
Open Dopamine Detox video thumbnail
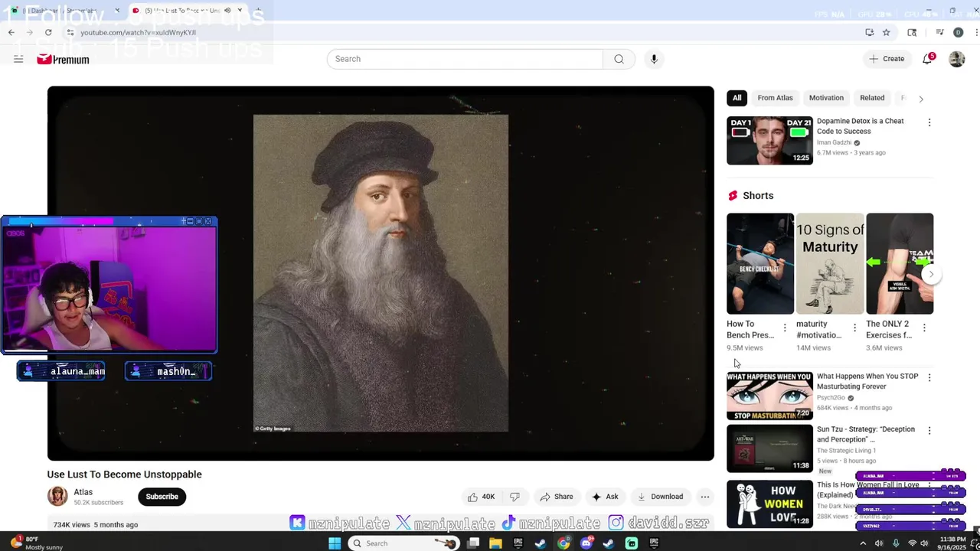769,141
